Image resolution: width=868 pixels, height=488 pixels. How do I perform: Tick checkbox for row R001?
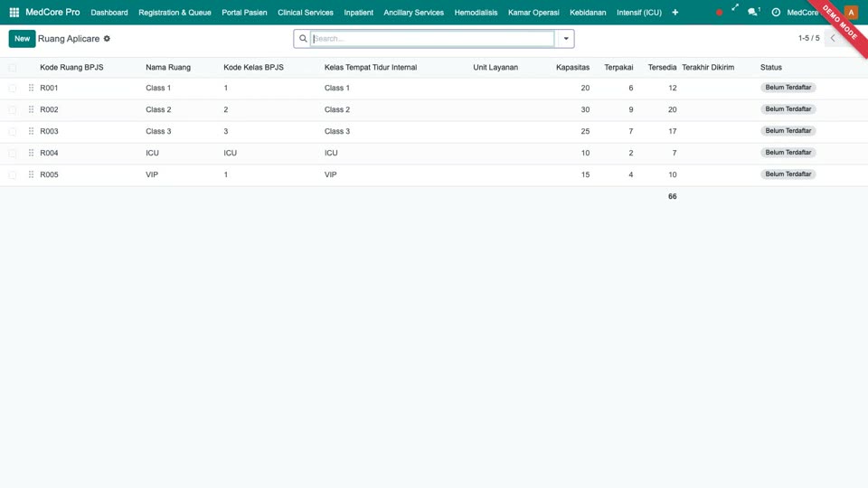tap(12, 88)
